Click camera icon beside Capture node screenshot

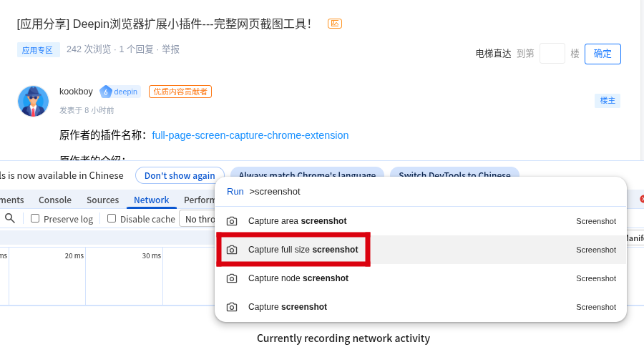232,278
